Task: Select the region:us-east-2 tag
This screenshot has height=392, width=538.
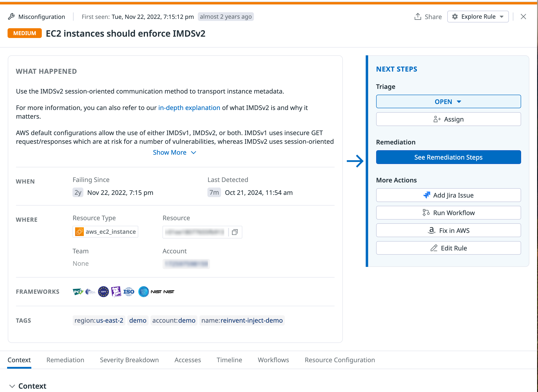Action: click(99, 320)
